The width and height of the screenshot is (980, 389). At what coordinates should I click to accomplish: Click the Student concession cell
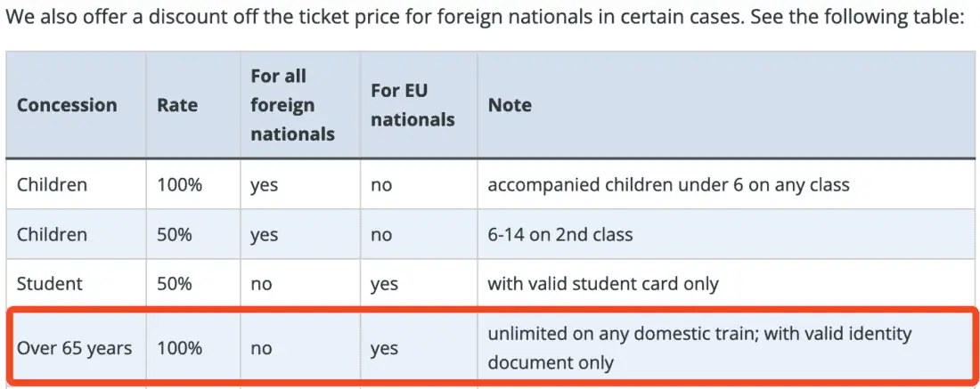[x=50, y=284]
